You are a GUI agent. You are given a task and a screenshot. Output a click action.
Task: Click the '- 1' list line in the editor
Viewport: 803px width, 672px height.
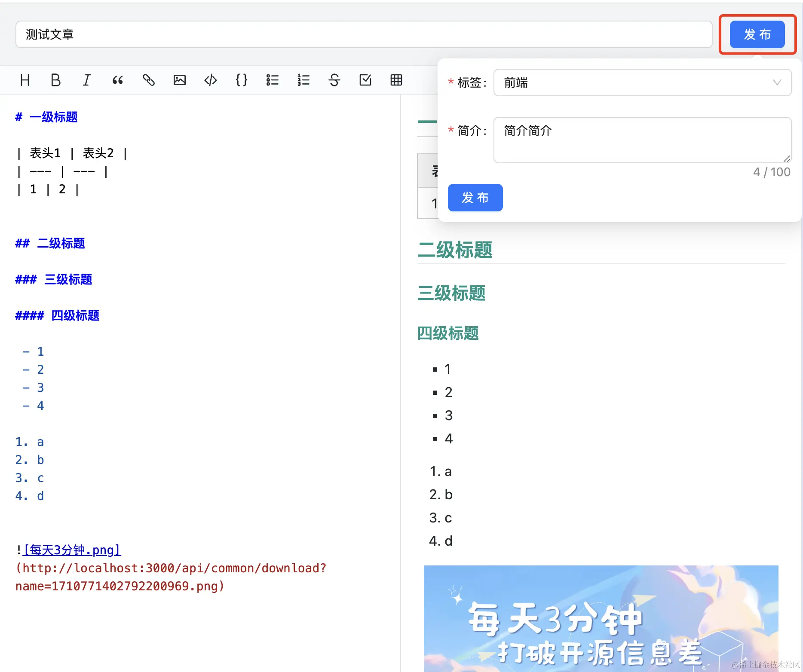33,351
